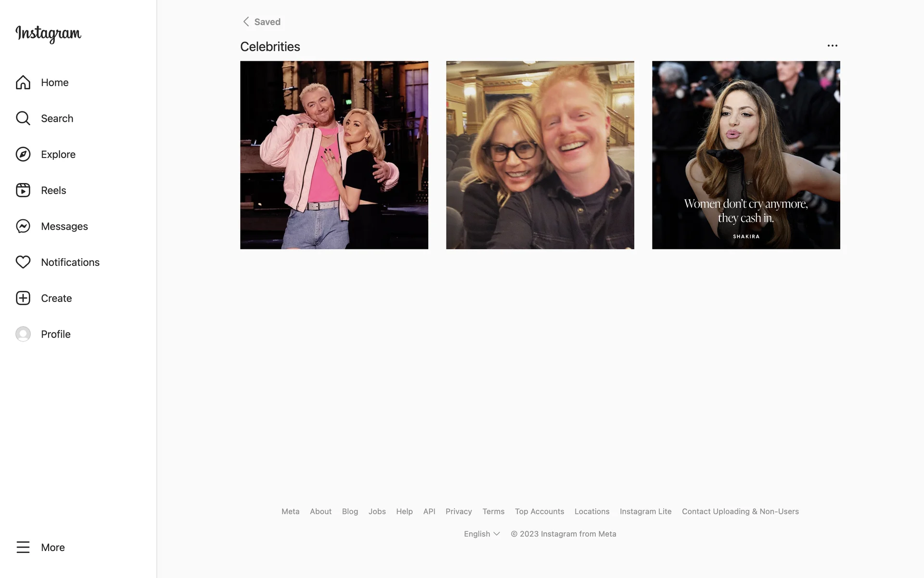The image size is (924, 578).
Task: Open the Help footer link
Action: (x=404, y=512)
